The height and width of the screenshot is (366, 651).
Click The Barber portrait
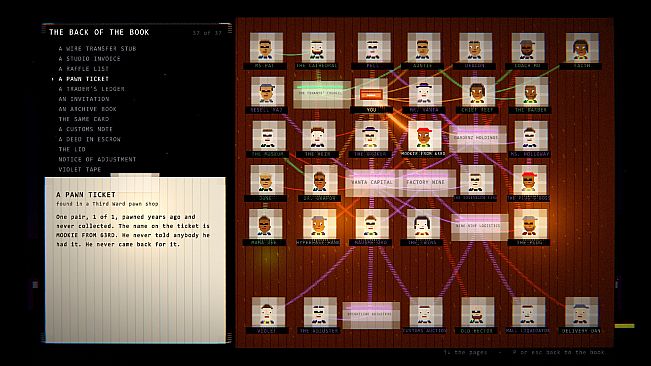click(x=531, y=92)
